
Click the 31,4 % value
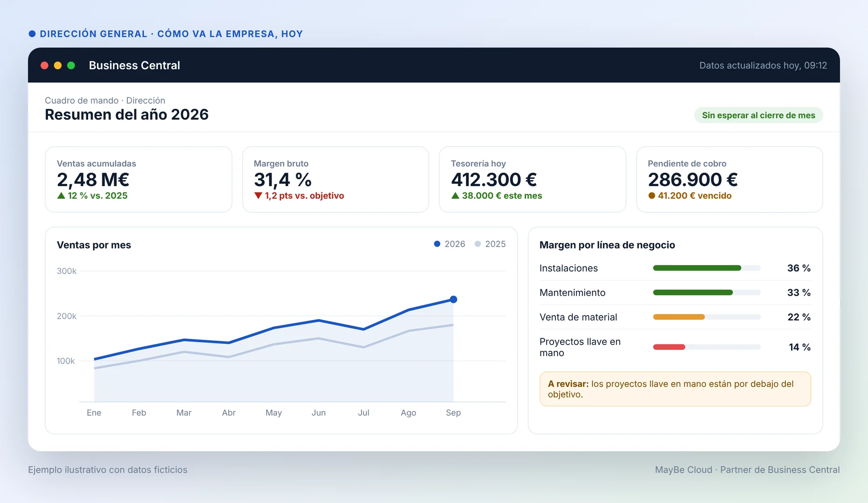pos(283,180)
